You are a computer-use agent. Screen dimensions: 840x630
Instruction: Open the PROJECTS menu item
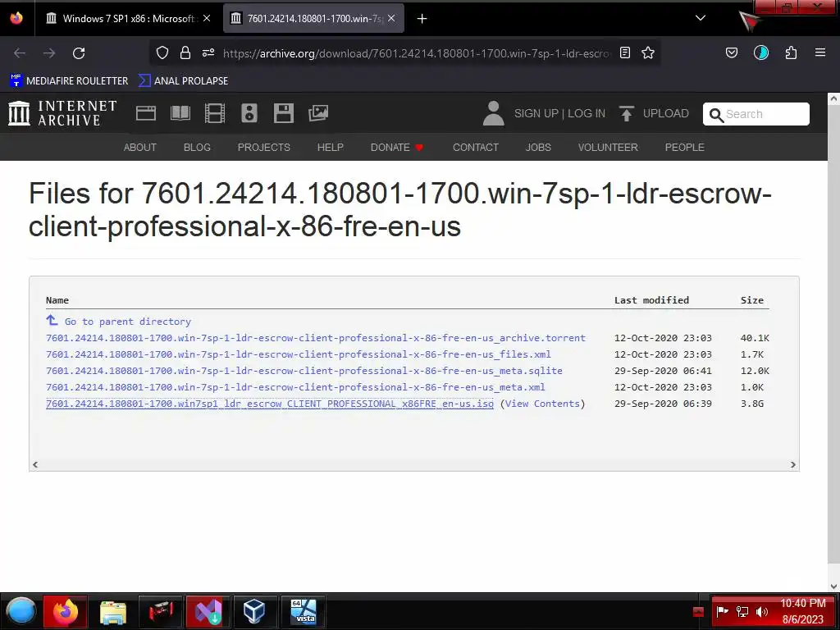click(264, 148)
